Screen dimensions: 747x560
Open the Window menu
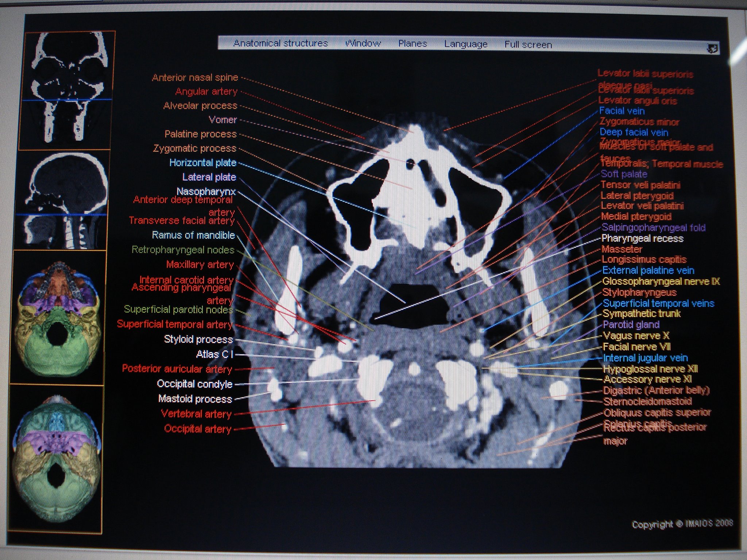(363, 43)
